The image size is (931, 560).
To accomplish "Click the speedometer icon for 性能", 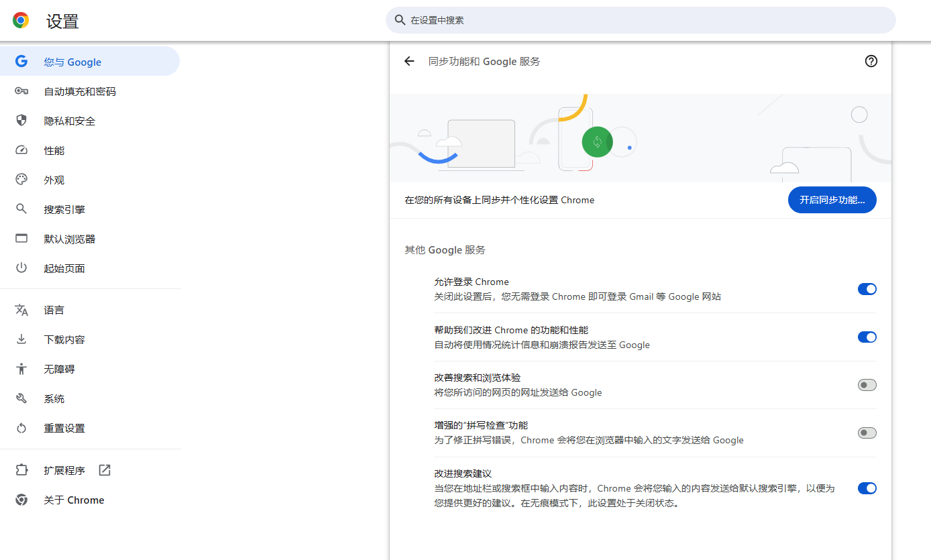I will (21, 150).
